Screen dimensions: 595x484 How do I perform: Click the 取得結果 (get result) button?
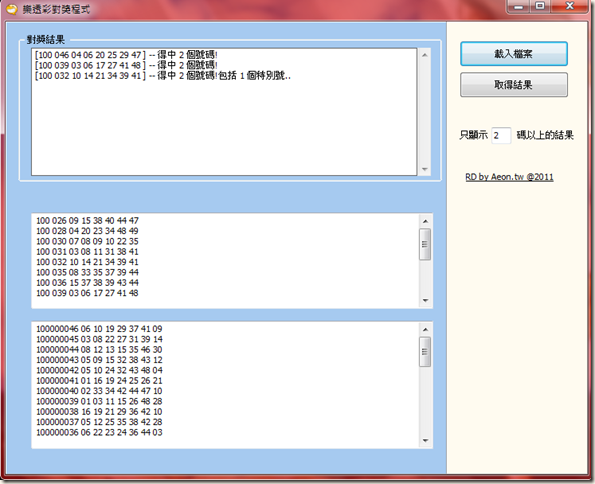coord(514,85)
